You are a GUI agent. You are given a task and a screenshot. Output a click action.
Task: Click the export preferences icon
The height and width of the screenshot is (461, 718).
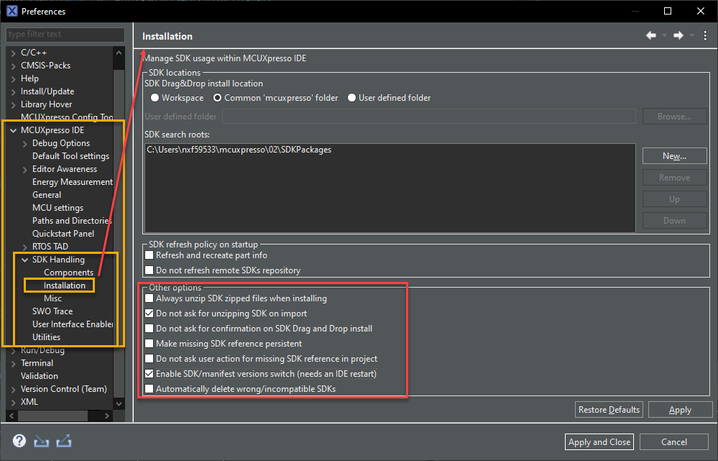point(63,441)
